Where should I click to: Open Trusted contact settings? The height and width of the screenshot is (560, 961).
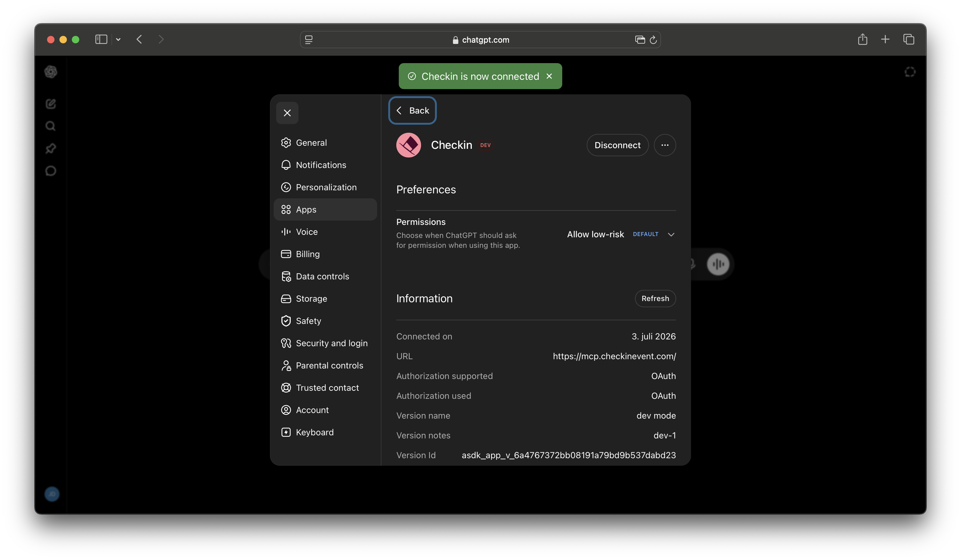[325, 388]
